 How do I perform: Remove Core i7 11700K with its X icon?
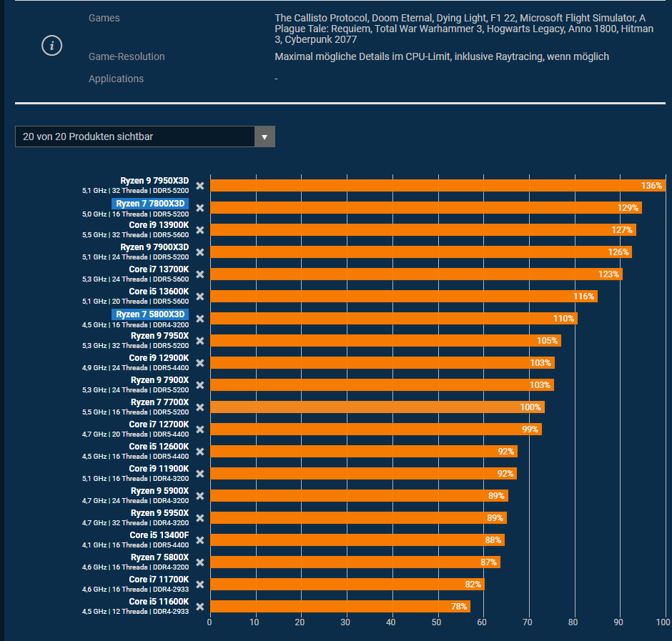tap(199, 585)
